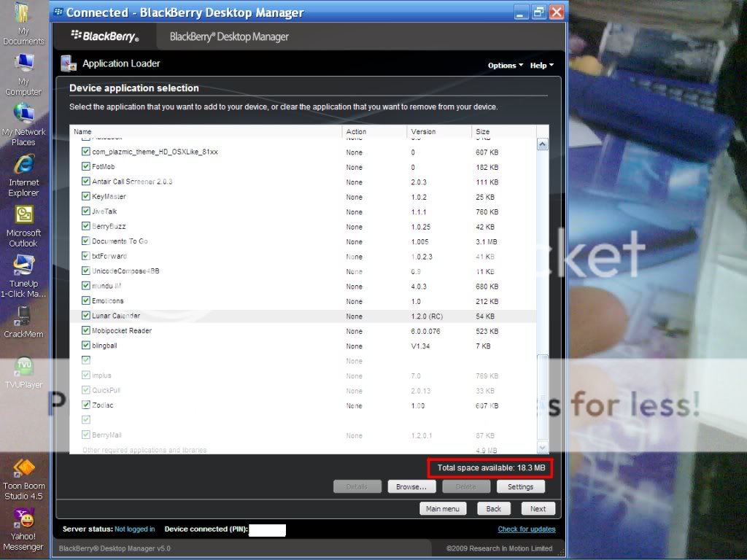Open the Options dropdown menu

(503, 65)
